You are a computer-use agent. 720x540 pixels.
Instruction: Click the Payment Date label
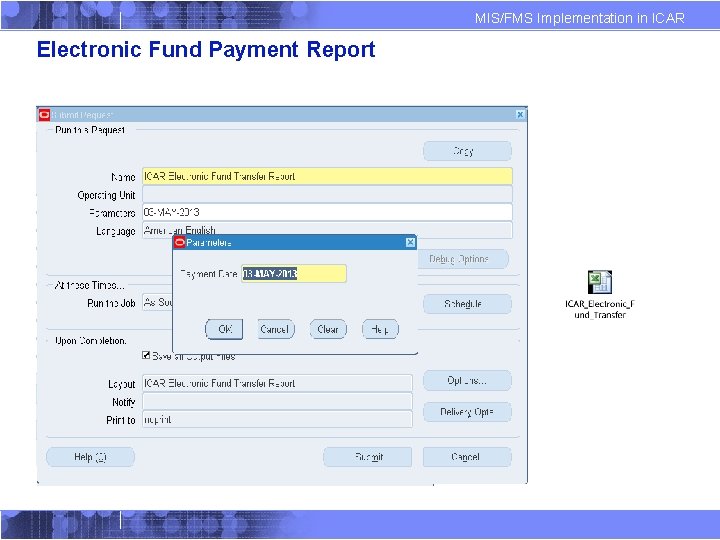[209, 274]
